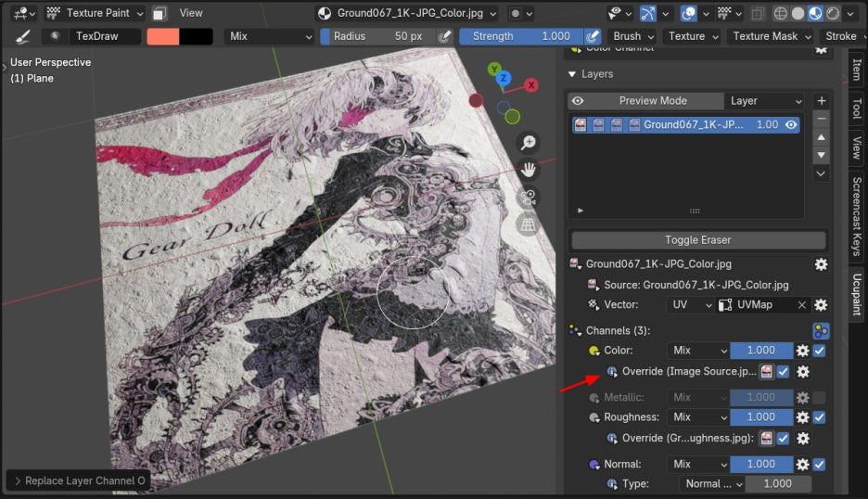The image size is (868, 499).
Task: Open Vector UV type dropdown
Action: [690, 304]
